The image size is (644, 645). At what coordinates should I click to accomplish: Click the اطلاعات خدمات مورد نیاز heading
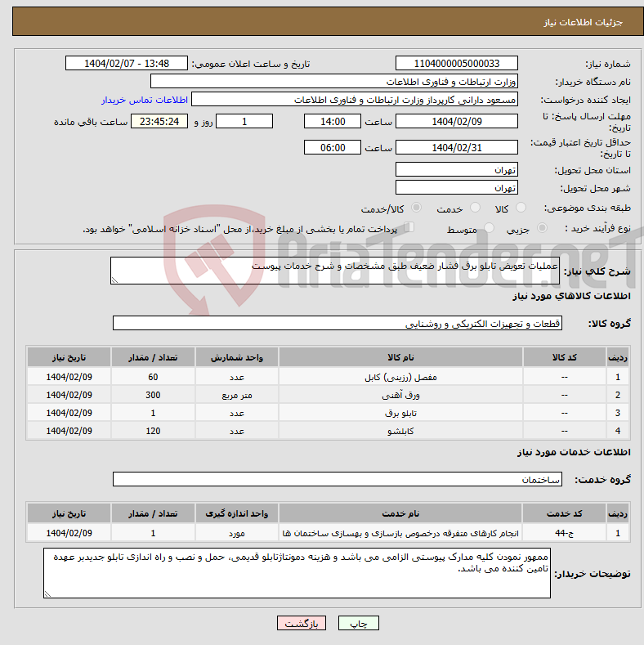pos(574,452)
